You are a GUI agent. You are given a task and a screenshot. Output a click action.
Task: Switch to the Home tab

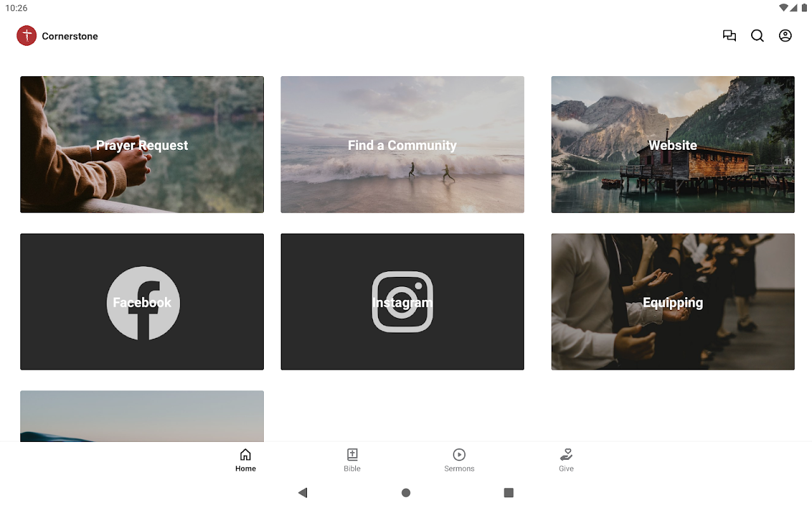click(x=246, y=460)
